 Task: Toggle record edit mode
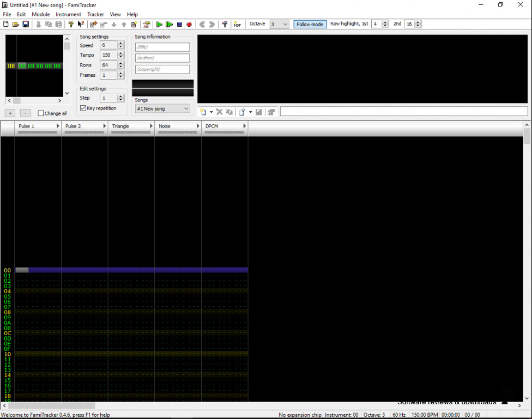189,24
